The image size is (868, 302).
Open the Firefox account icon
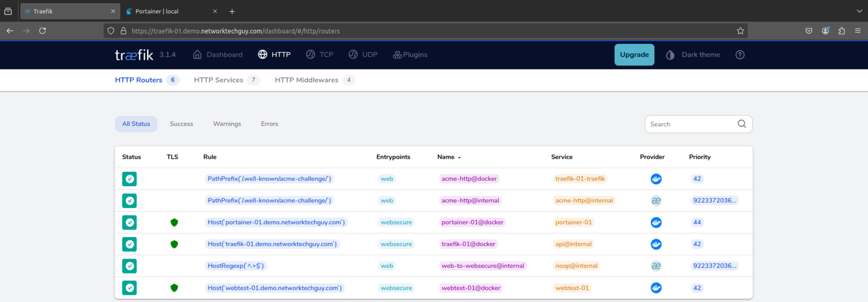pos(825,31)
